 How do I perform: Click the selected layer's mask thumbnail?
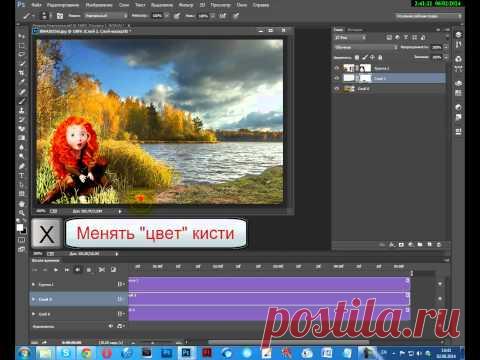[x=365, y=78]
